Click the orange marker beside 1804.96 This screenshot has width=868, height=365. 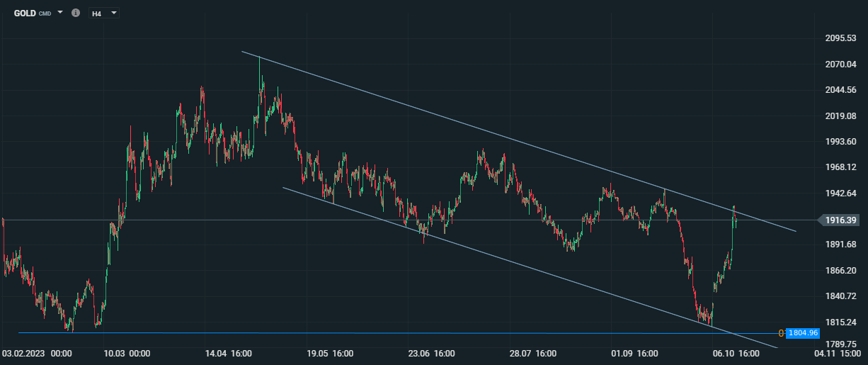click(781, 333)
